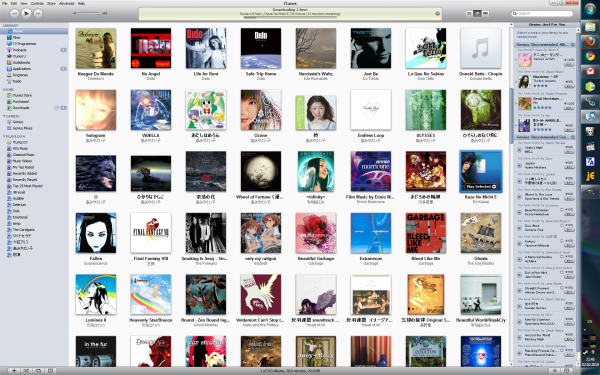Open the Advanced menu
The width and height of the screenshot is (600, 375).
67,3
